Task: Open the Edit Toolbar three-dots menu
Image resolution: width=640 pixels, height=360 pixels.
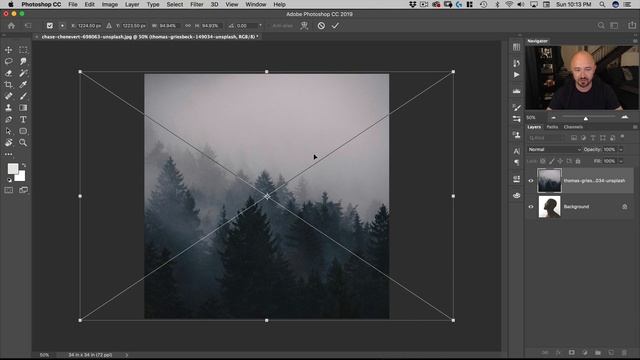Action: [x=8, y=154]
